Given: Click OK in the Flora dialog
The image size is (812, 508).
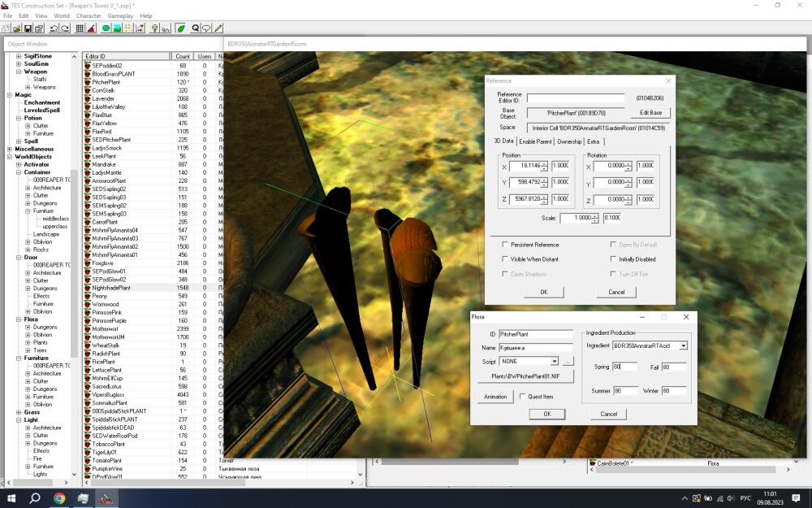Looking at the screenshot, I should click(x=546, y=414).
